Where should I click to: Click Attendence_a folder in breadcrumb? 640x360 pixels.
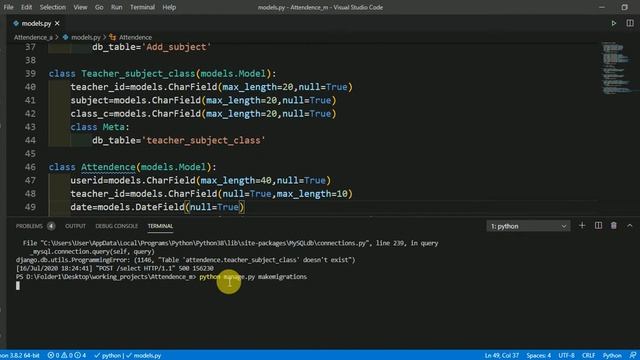coord(33,37)
